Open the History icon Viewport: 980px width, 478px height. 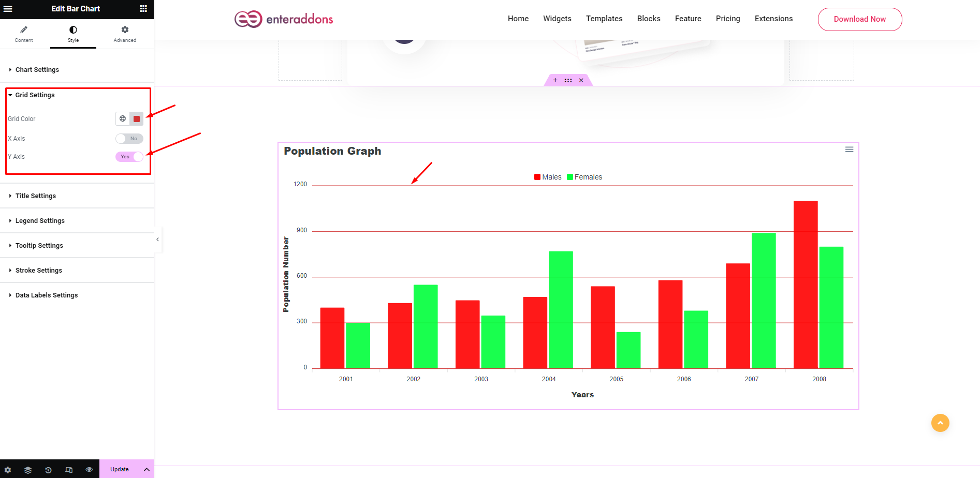click(48, 470)
